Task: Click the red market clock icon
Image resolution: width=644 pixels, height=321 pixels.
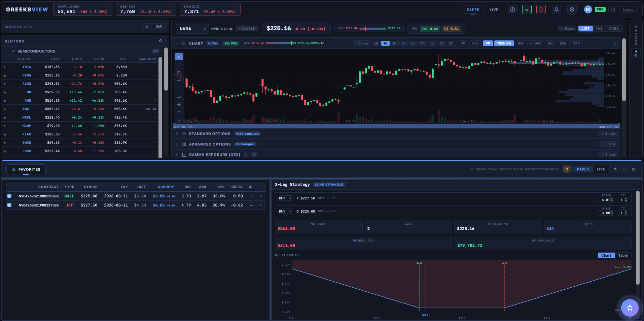Action: click(x=541, y=10)
